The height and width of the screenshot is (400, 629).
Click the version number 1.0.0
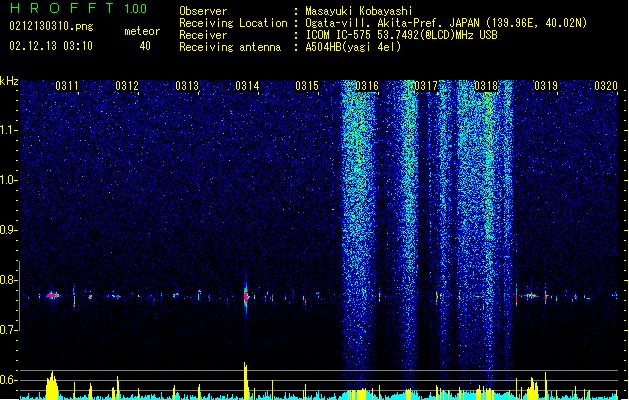pos(135,9)
